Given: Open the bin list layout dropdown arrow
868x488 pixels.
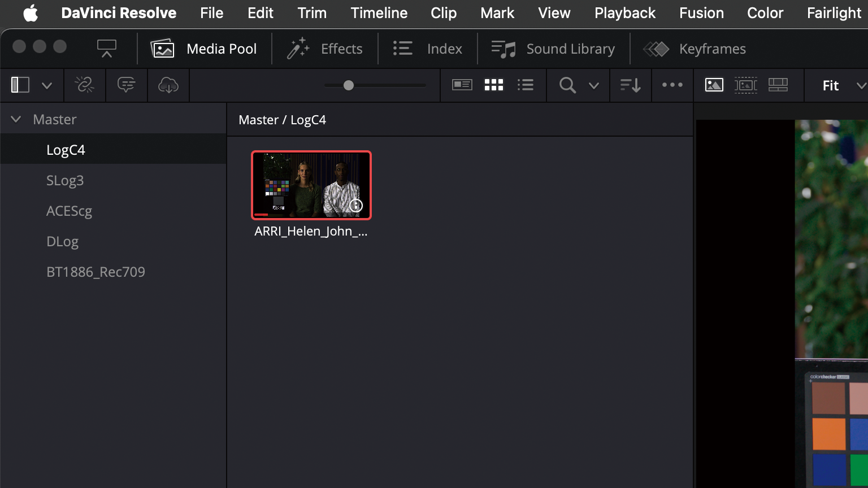Looking at the screenshot, I should point(47,86).
